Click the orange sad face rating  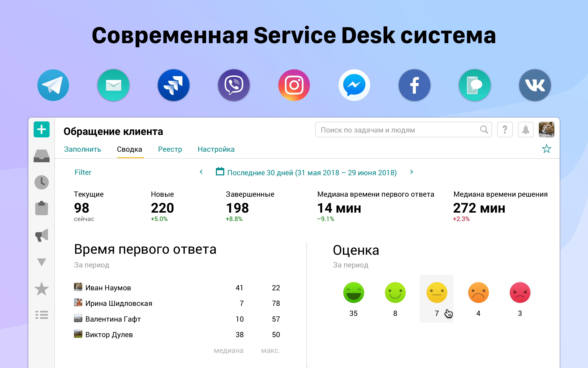click(x=478, y=292)
